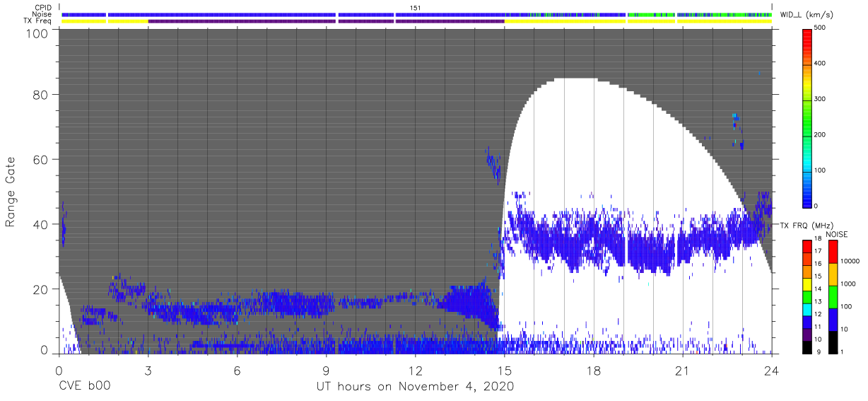Click the 9 tick on the UT hours axis
The width and height of the screenshot is (868, 401).
[326, 370]
